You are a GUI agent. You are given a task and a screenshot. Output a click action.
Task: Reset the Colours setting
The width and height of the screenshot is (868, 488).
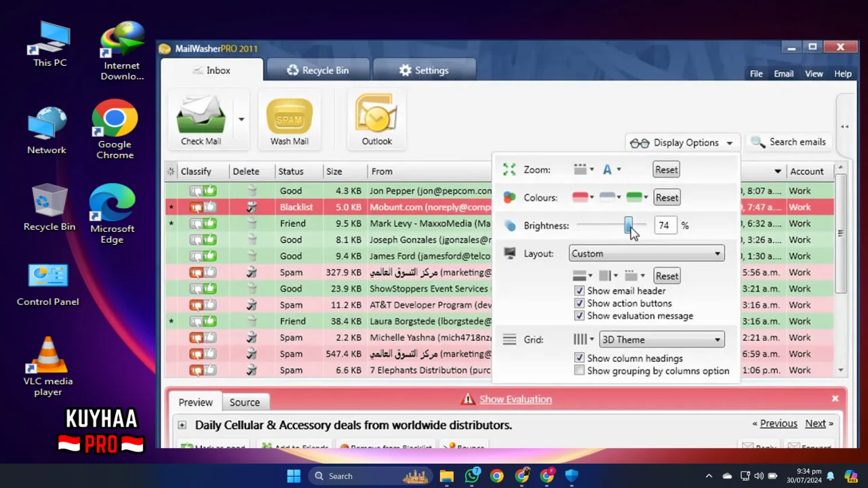(x=667, y=197)
